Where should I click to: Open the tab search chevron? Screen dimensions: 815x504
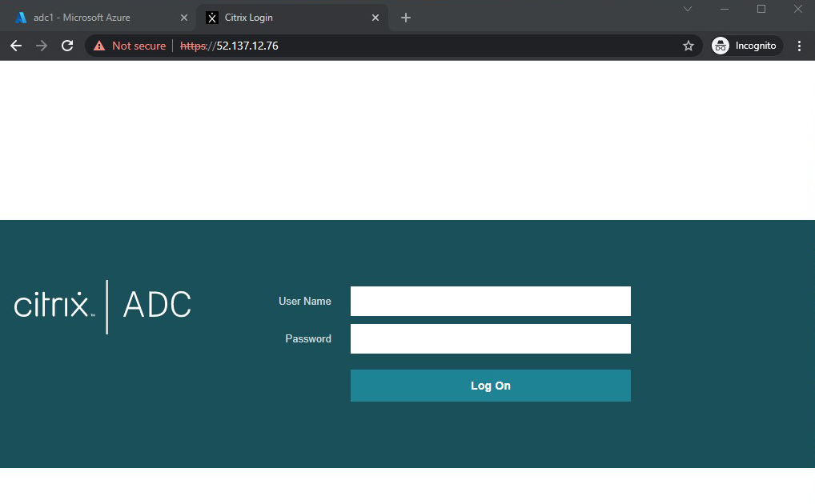pos(688,9)
